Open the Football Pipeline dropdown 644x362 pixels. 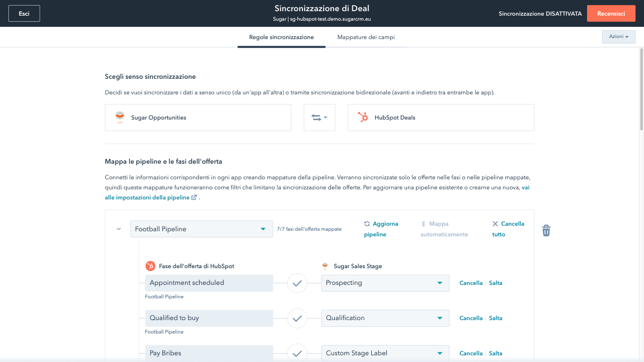[x=201, y=229]
